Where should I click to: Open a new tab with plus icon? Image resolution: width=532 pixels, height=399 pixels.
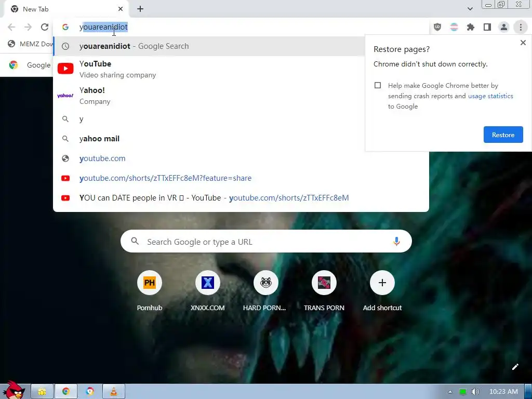140,9
